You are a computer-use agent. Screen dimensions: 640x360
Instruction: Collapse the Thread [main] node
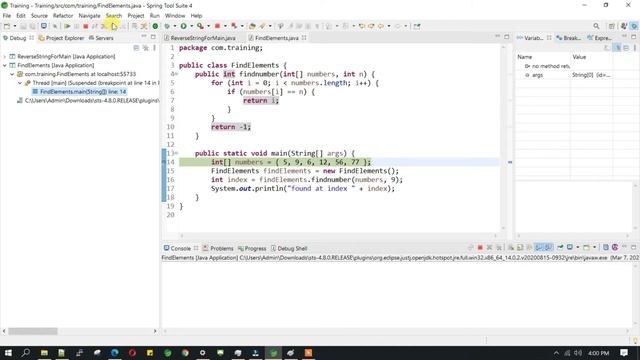click(20, 83)
